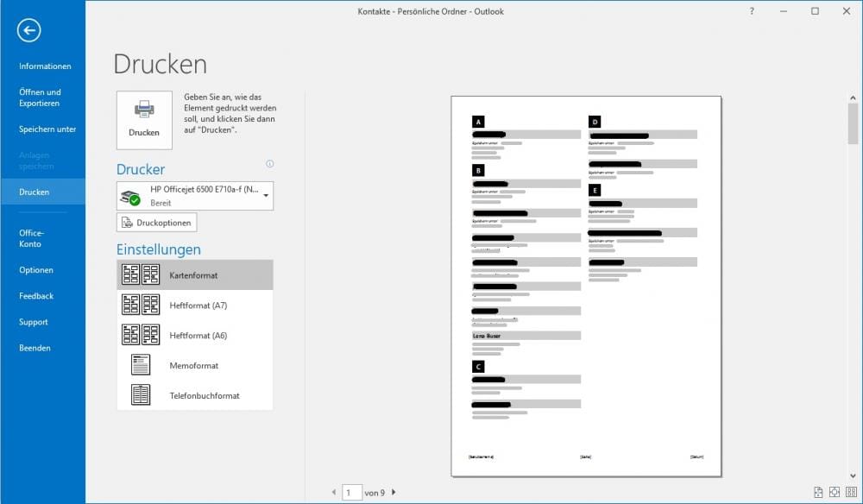
Task: Click the help question mark icon
Action: [x=752, y=11]
